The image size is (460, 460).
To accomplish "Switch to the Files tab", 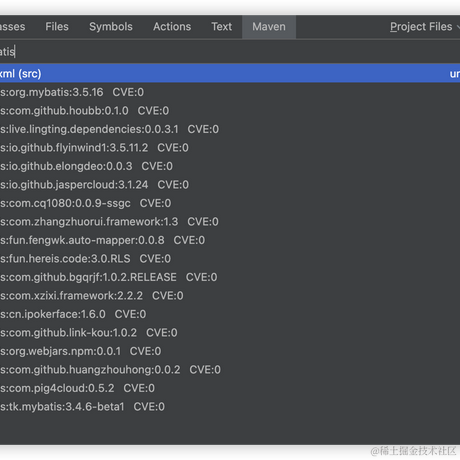I will 57,27.
